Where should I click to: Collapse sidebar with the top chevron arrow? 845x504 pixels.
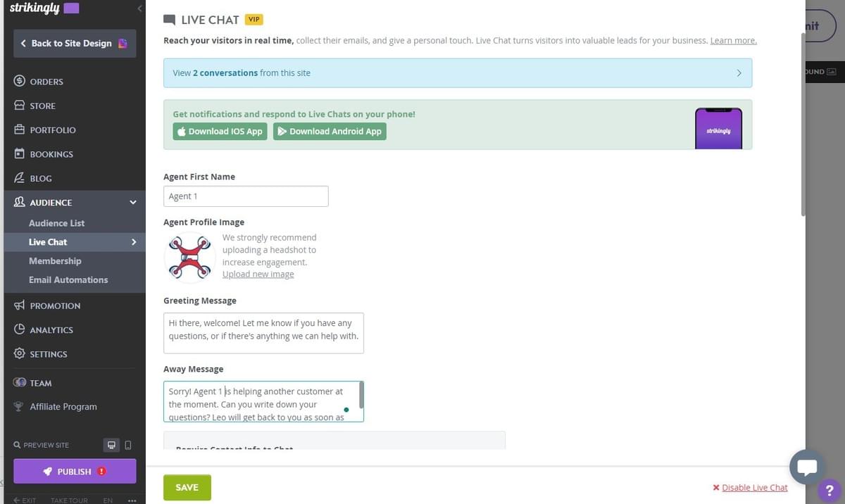(x=139, y=8)
